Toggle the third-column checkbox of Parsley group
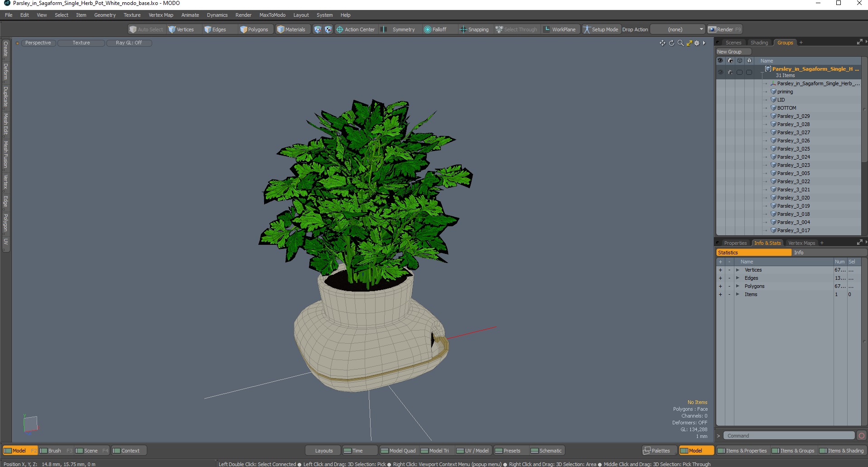868x467 pixels. click(739, 72)
